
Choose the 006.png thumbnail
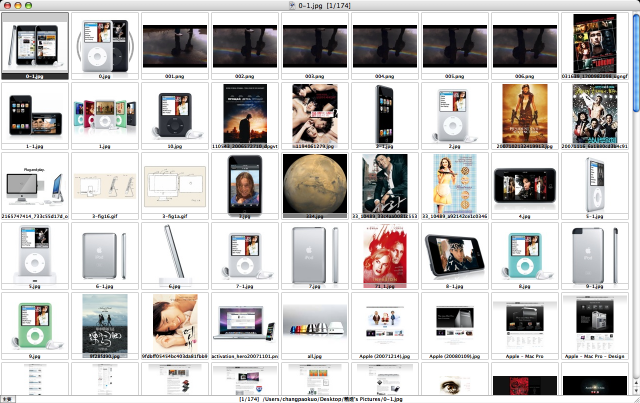[x=525, y=46]
